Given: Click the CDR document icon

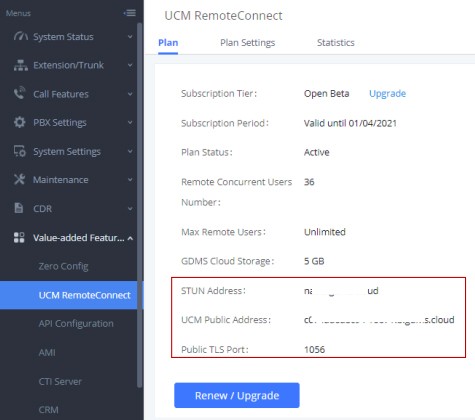Looking at the screenshot, I should pos(19,208).
